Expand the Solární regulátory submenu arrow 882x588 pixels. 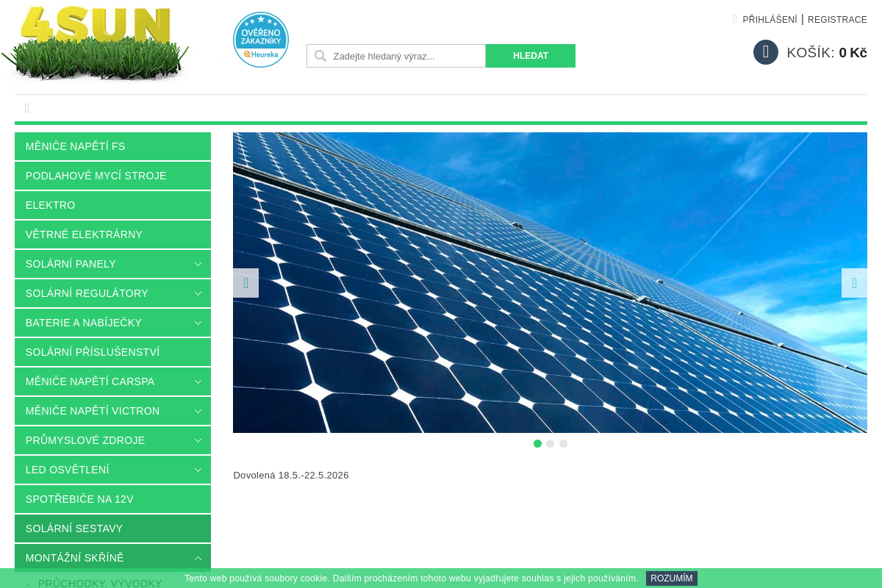coord(198,293)
